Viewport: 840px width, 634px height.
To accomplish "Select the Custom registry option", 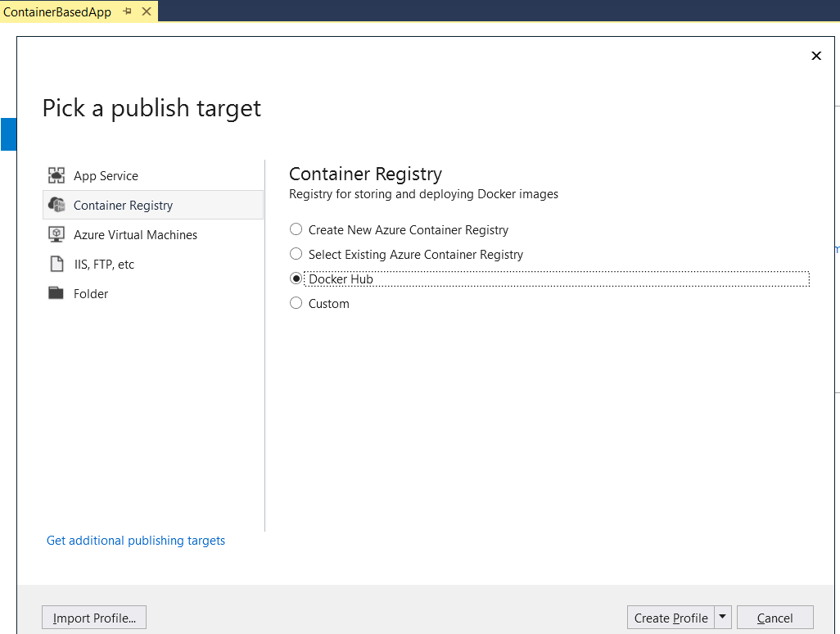I will click(296, 303).
